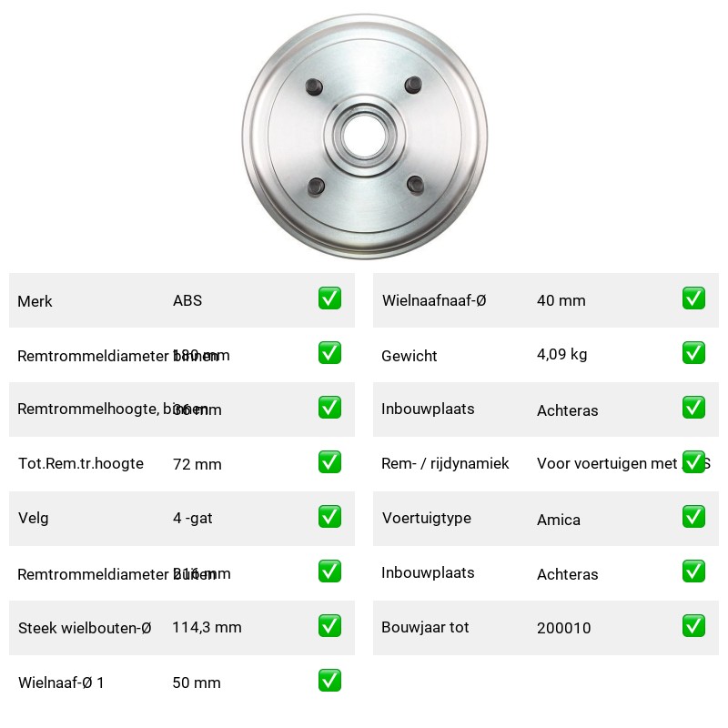Toggle check beside Rem- / rijdynamiek row

point(693,462)
